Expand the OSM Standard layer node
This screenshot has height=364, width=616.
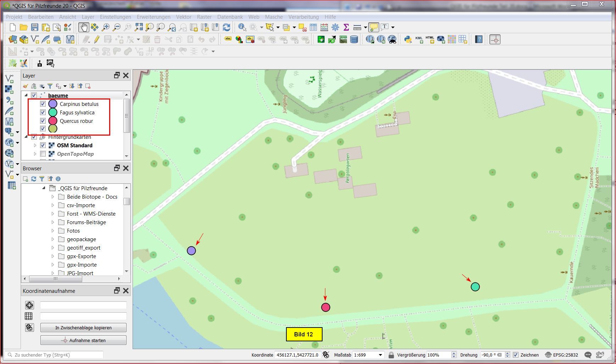[x=35, y=145]
